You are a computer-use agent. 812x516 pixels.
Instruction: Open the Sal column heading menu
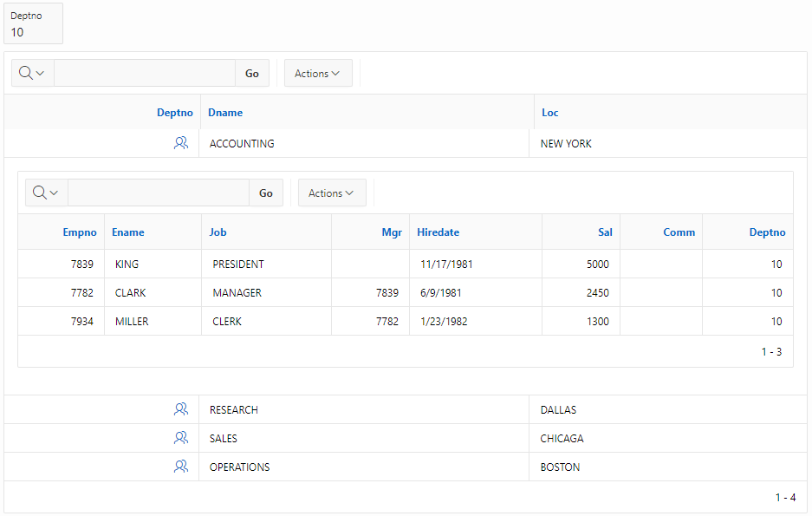[604, 232]
